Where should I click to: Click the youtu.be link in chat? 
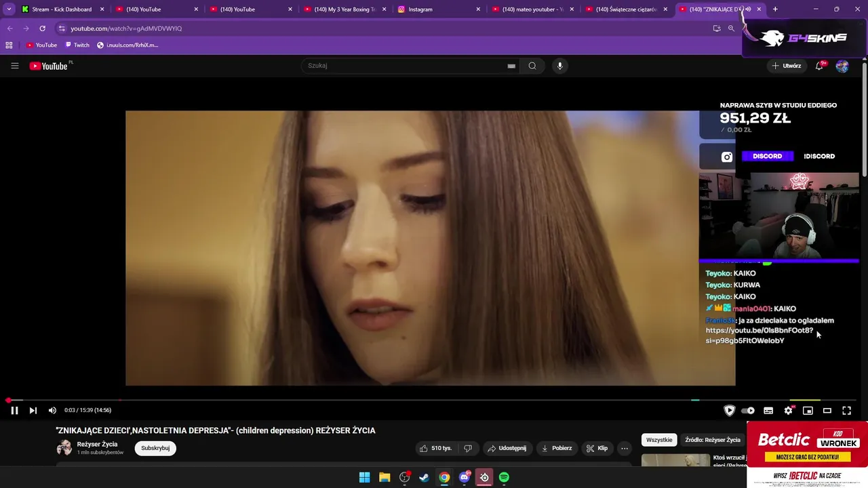tap(759, 335)
